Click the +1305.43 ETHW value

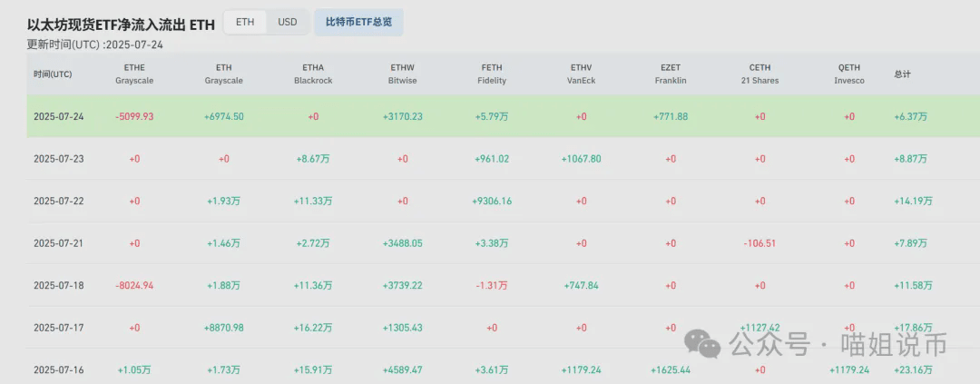403,328
